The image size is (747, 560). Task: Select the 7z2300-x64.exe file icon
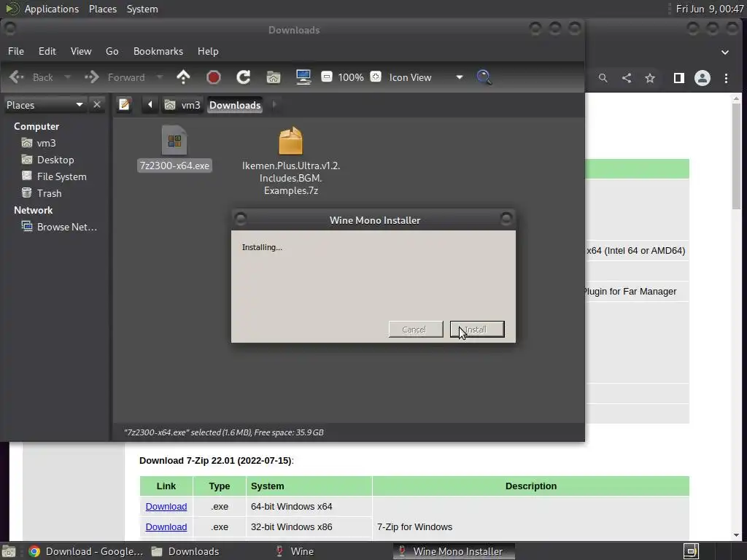coord(174,140)
